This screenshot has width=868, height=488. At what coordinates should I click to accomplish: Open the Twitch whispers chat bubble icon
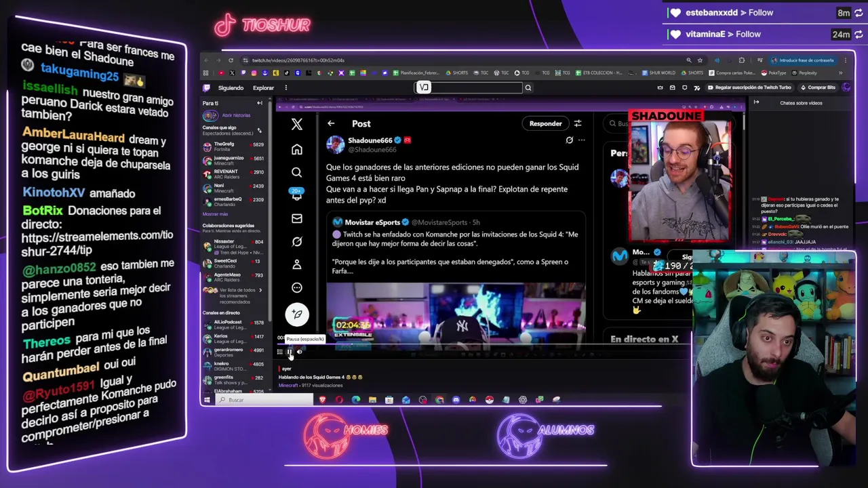click(x=684, y=87)
